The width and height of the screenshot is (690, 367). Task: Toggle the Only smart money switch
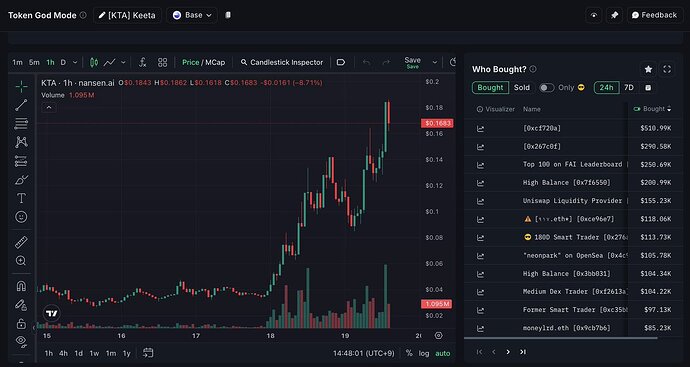point(547,88)
